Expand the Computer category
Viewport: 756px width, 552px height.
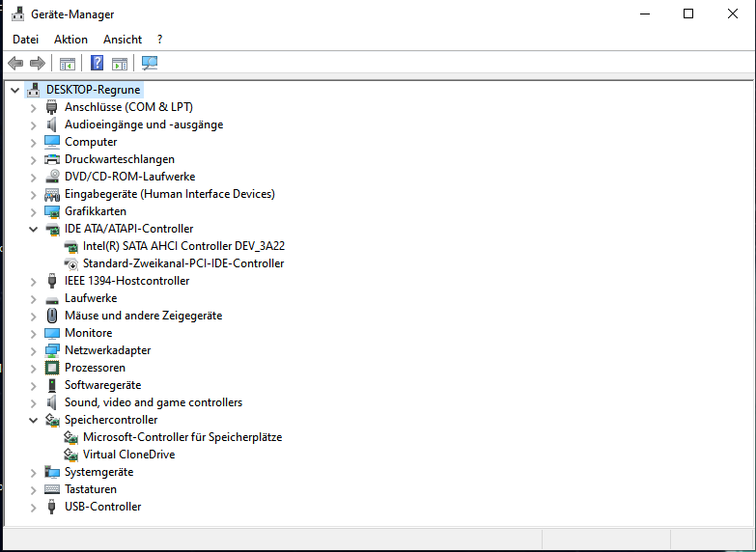[x=33, y=143]
